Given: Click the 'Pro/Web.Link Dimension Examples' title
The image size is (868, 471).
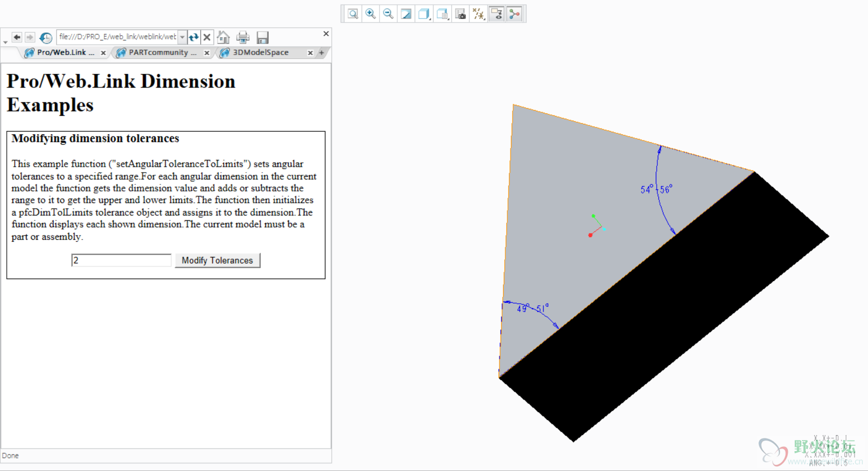Looking at the screenshot, I should (121, 93).
